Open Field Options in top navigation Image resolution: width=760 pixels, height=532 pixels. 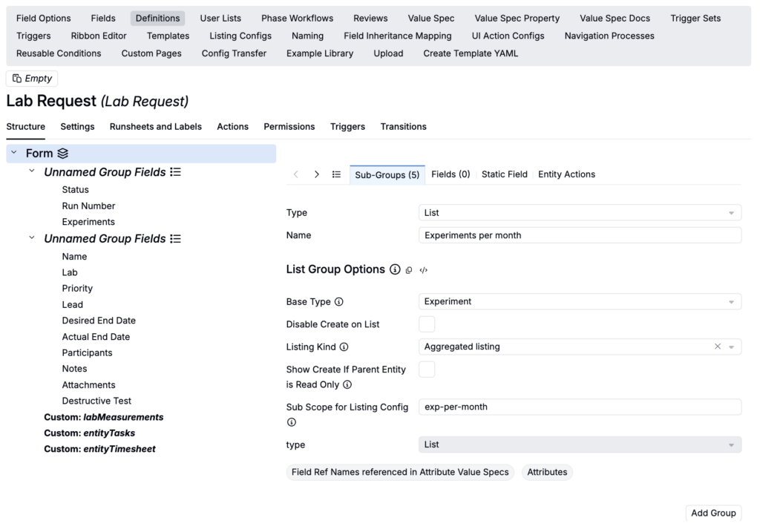click(43, 19)
